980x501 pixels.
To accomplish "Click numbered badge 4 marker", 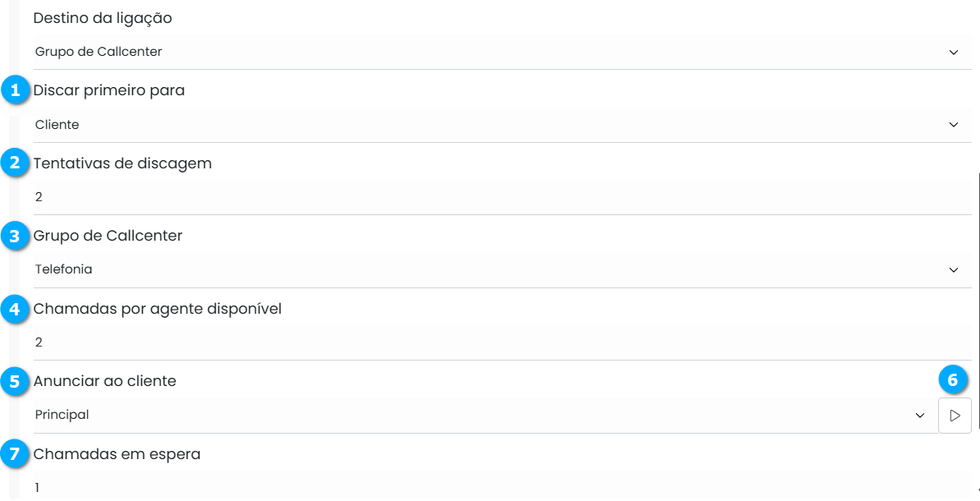I will pyautogui.click(x=15, y=309).
